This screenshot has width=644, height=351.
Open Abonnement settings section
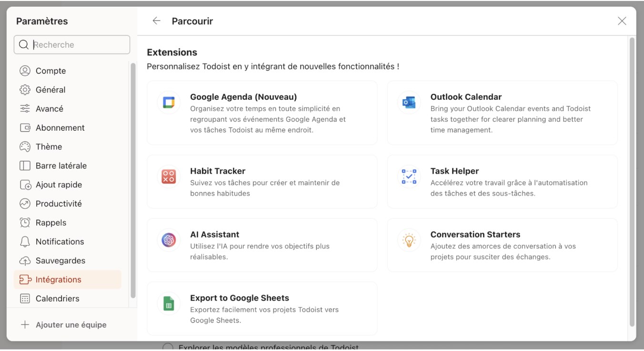tap(68, 128)
